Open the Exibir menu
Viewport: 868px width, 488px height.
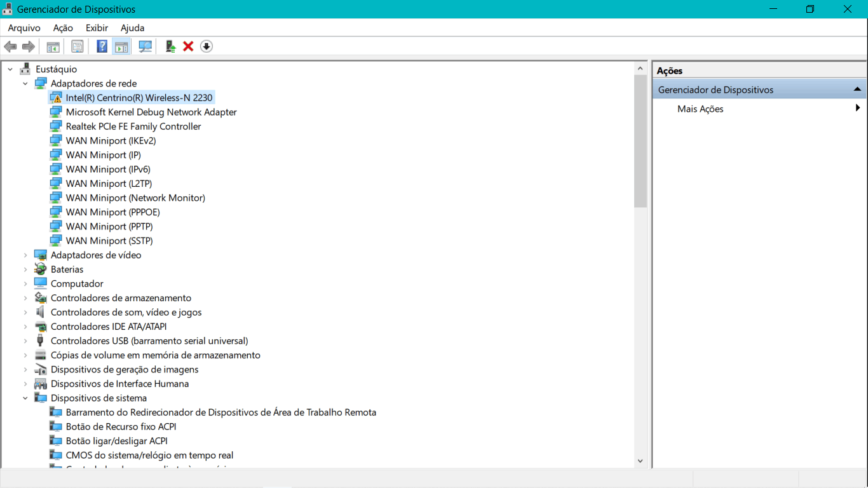point(97,28)
